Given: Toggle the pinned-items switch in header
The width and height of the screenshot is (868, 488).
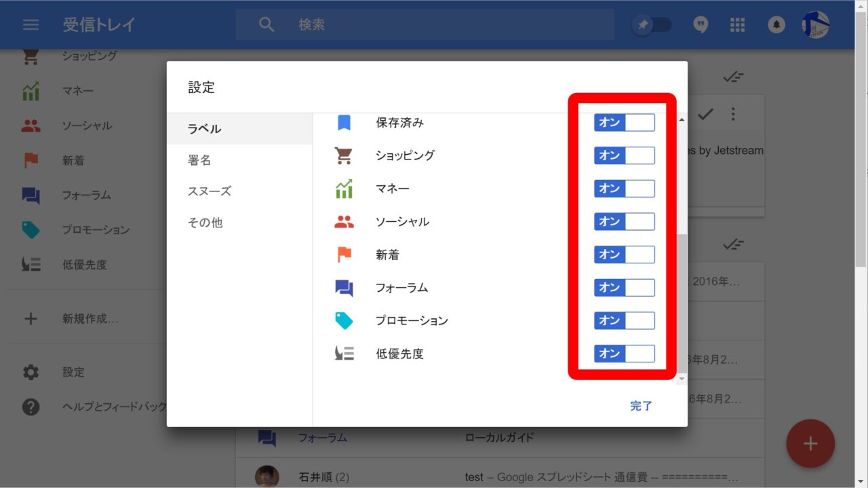Looking at the screenshot, I should tap(652, 25).
